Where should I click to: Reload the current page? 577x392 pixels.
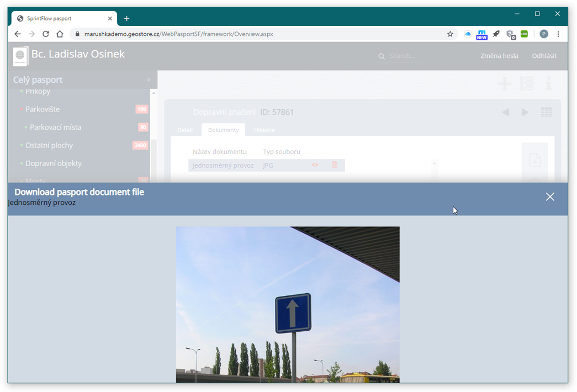[46, 34]
